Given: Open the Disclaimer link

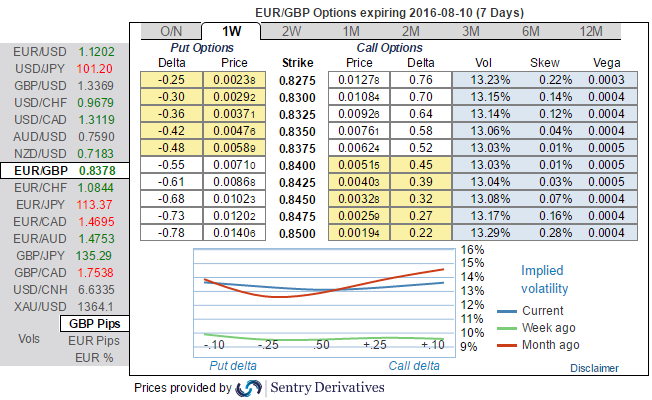Looking at the screenshot, I should click(594, 368).
